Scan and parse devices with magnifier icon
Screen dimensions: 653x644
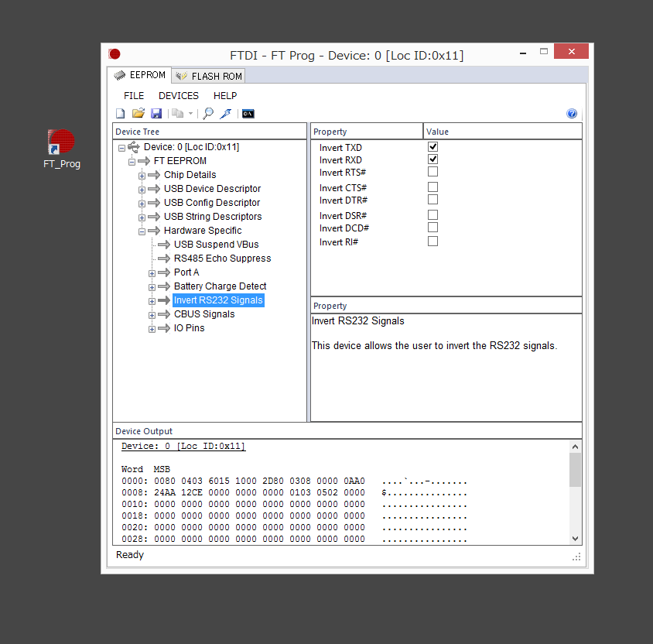tap(208, 113)
